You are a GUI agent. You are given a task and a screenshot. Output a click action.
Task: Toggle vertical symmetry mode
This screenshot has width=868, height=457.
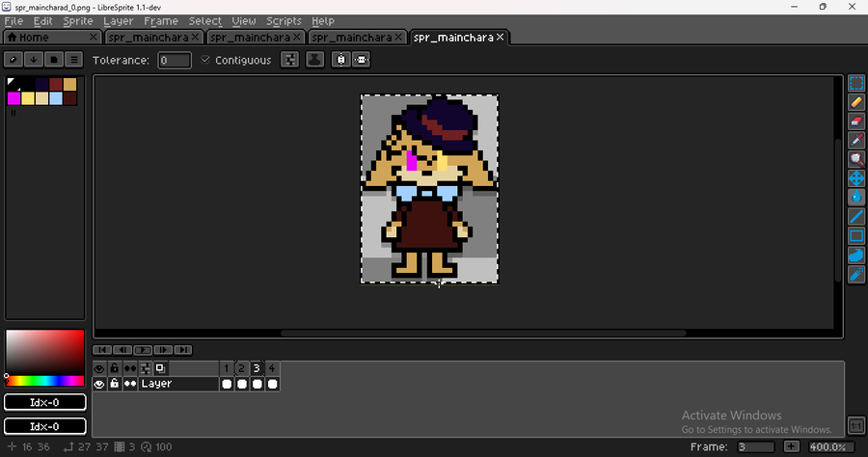[341, 60]
